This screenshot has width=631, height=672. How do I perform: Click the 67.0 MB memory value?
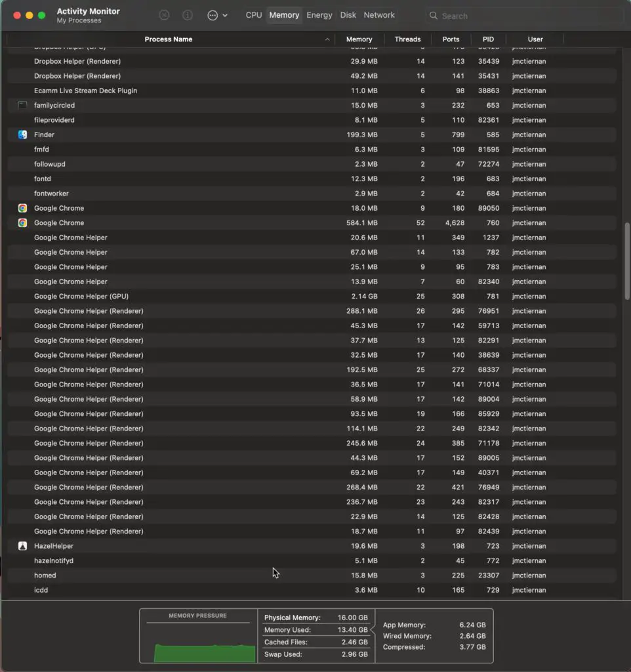pos(364,252)
